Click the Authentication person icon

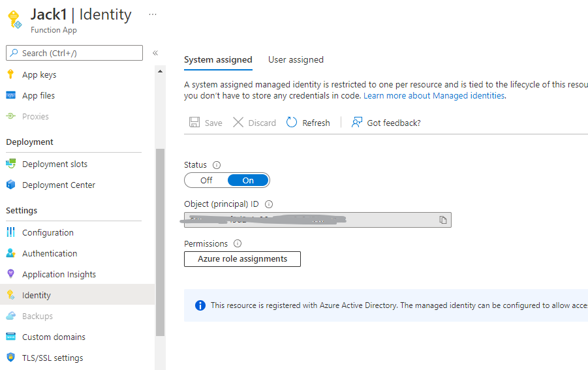pos(10,253)
